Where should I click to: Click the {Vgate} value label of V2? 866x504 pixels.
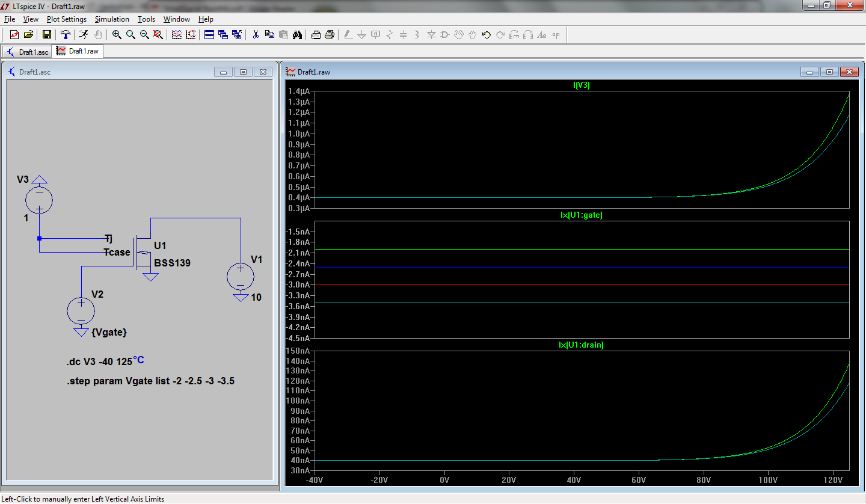click(x=109, y=332)
